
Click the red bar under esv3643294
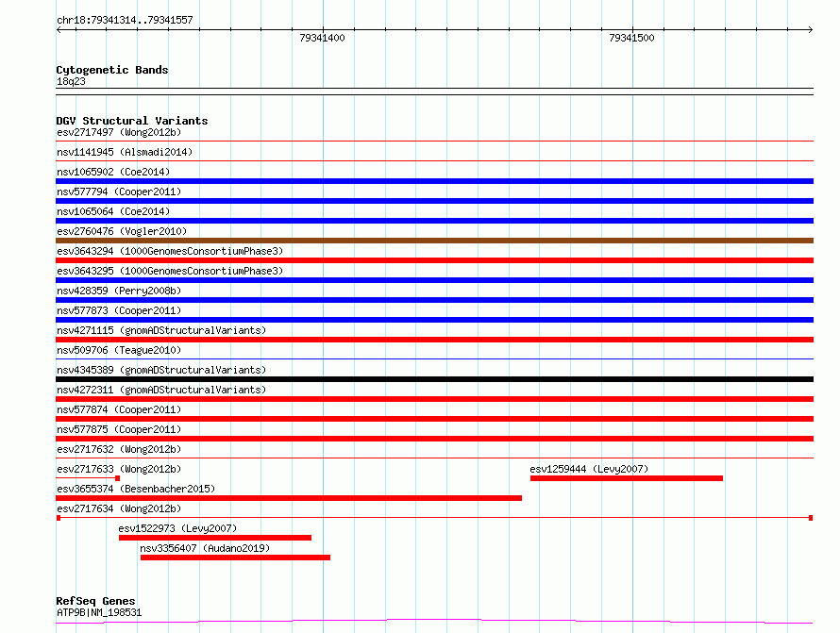click(x=434, y=260)
